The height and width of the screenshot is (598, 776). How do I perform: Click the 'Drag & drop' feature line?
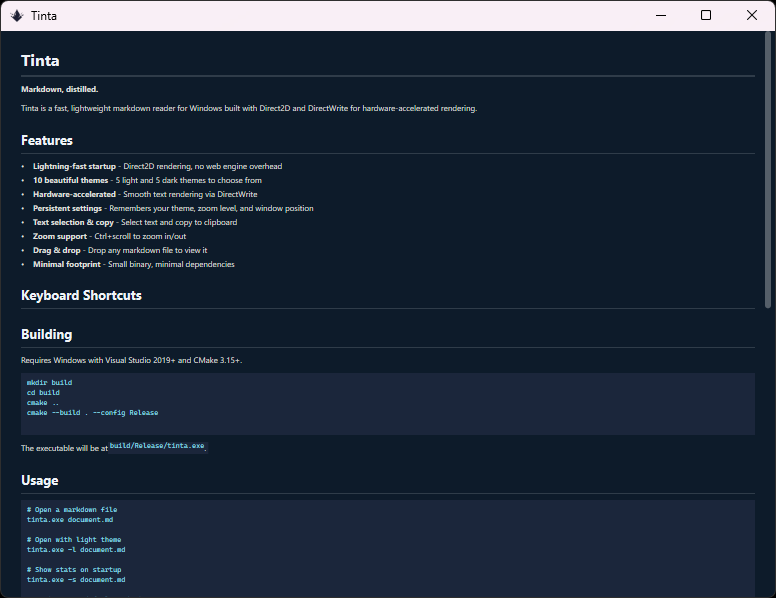click(x=56, y=250)
